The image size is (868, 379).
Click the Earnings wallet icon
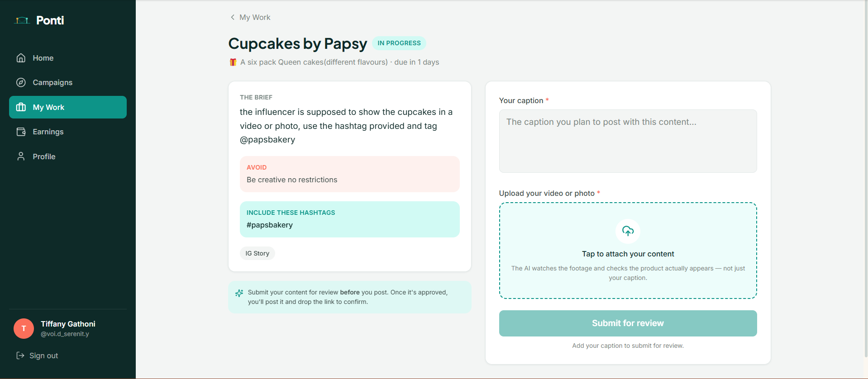pos(21,132)
